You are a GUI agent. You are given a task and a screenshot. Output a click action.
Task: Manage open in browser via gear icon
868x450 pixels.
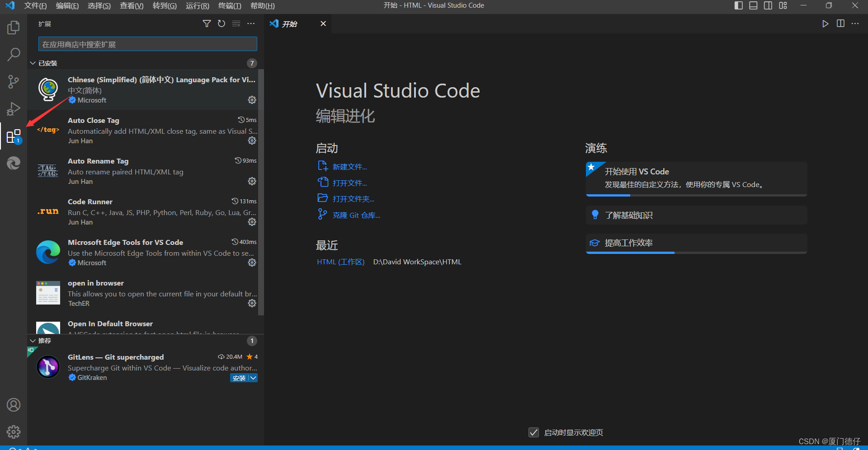pos(252,303)
